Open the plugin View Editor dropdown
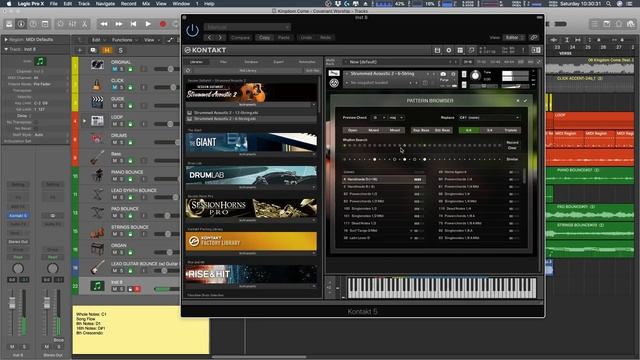Image resolution: width=640 pixels, height=360 pixels. 513,38
